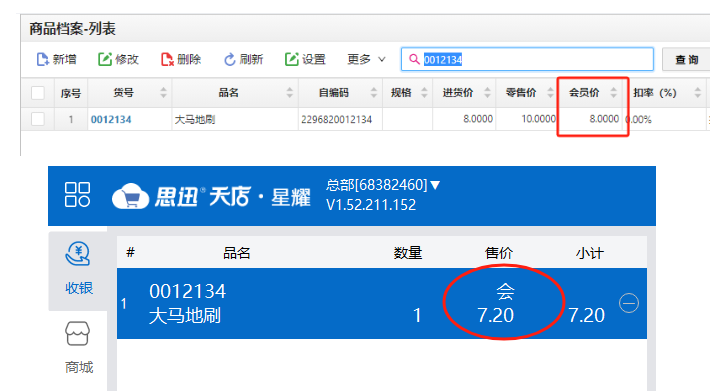The image size is (727, 391).
Task: Click the 售价 column header in cart
Action: point(498,253)
